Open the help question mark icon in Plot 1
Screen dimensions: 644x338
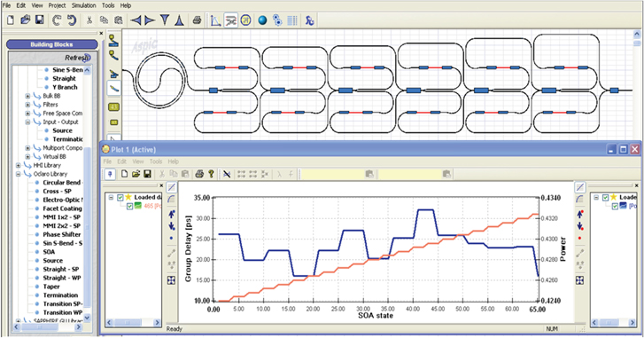coord(211,174)
